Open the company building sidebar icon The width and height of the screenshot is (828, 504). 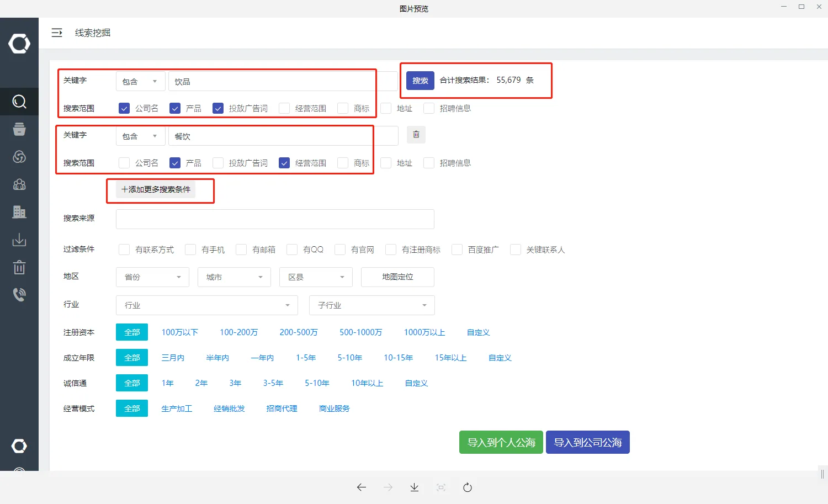(x=19, y=212)
